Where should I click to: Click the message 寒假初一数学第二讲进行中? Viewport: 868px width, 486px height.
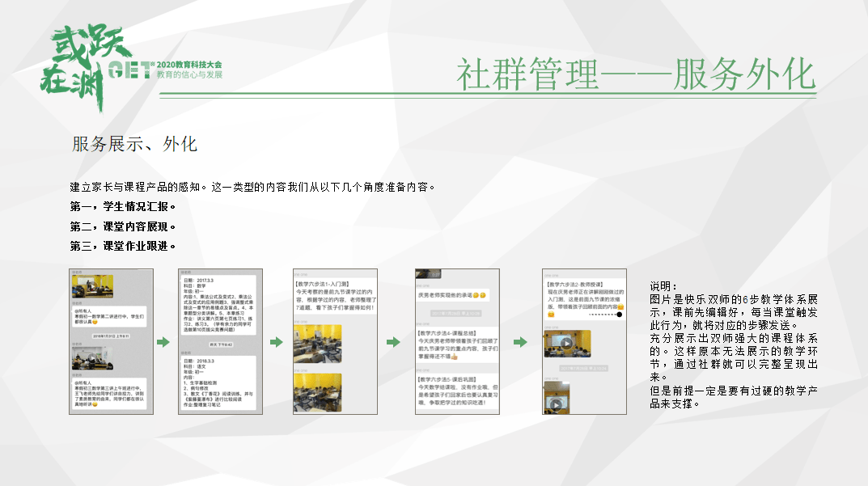[109, 316]
